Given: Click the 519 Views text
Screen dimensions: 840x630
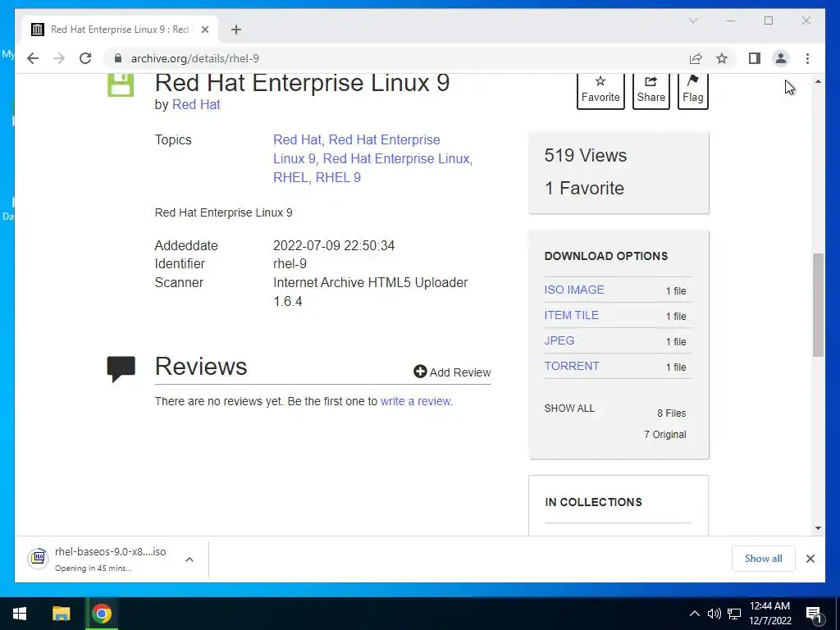Looking at the screenshot, I should coord(586,155).
